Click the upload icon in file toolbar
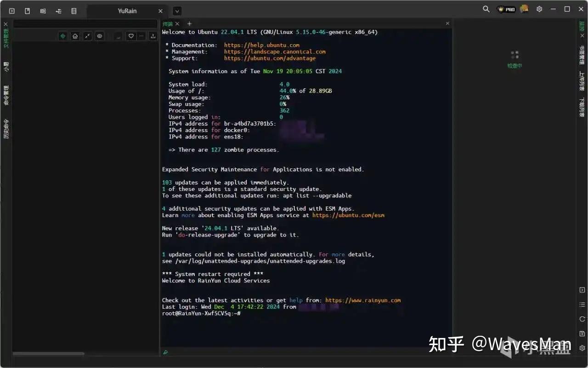Screen dimensions: 588x368 pos(153,36)
